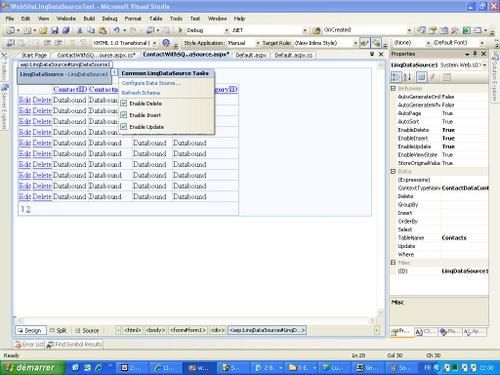Viewport: 500px width, 375px height.
Task: Switch to the Default.aspx.cs tab
Action: (293, 55)
